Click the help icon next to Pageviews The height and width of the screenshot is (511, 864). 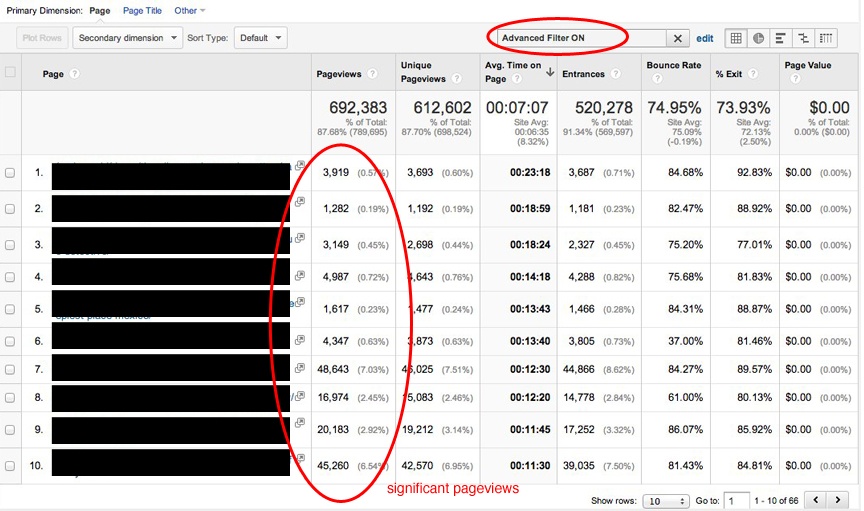pyautogui.click(x=372, y=74)
